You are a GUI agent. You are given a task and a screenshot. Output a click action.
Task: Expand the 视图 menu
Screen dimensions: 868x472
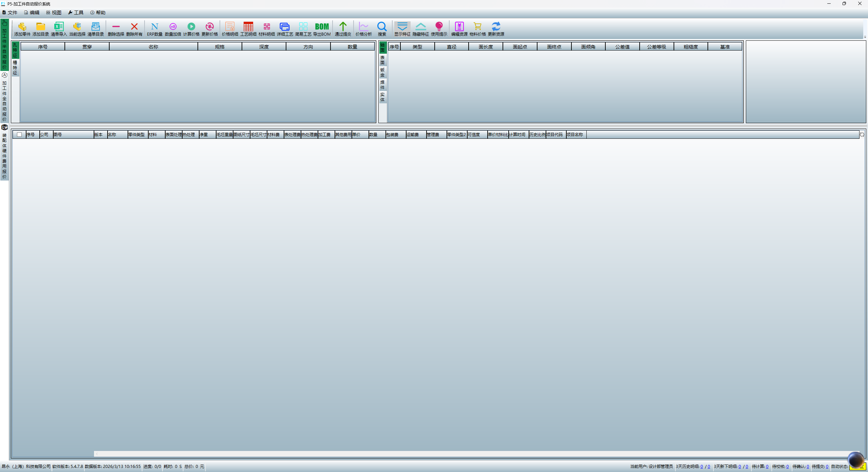point(54,13)
